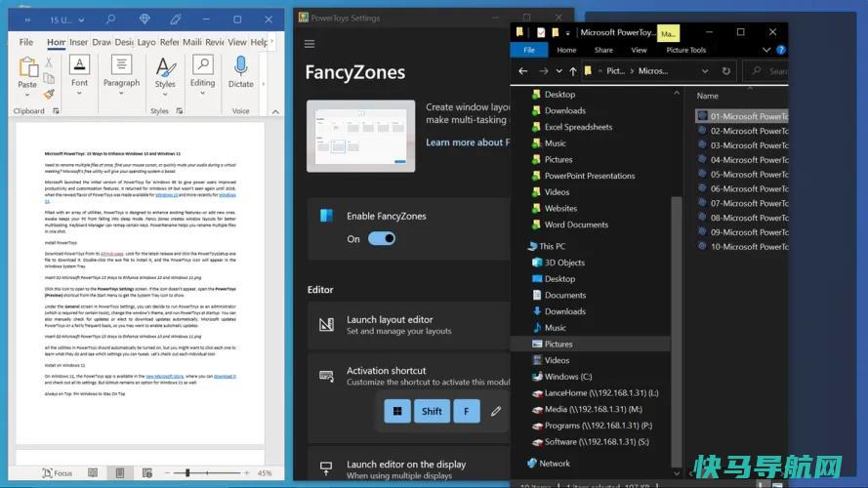Select Network in File Explorer navigation pane
Viewport: 868px width, 488px height.
click(555, 463)
